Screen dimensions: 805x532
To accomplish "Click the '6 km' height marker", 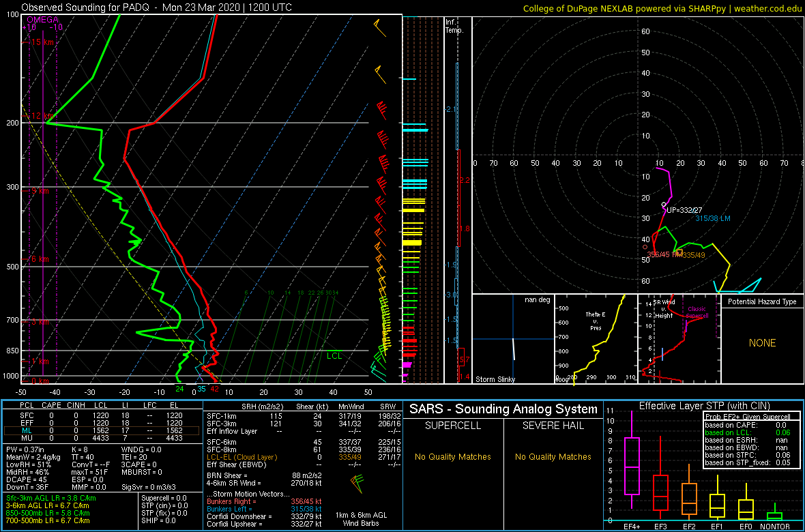I will [x=40, y=258].
